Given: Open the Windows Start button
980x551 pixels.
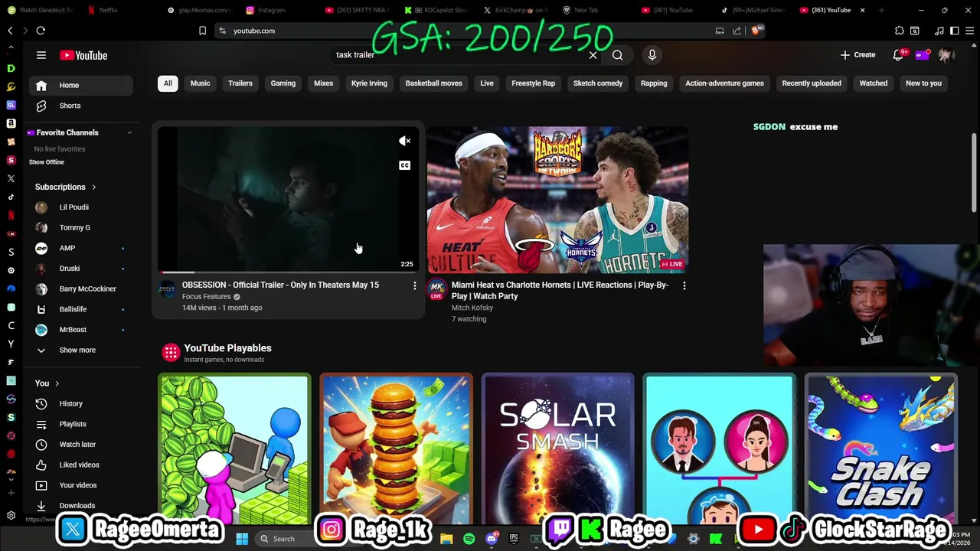Looking at the screenshot, I should click(x=242, y=539).
